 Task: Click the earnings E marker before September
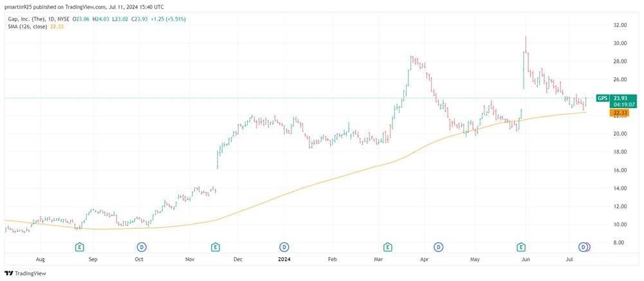pyautogui.click(x=80, y=246)
